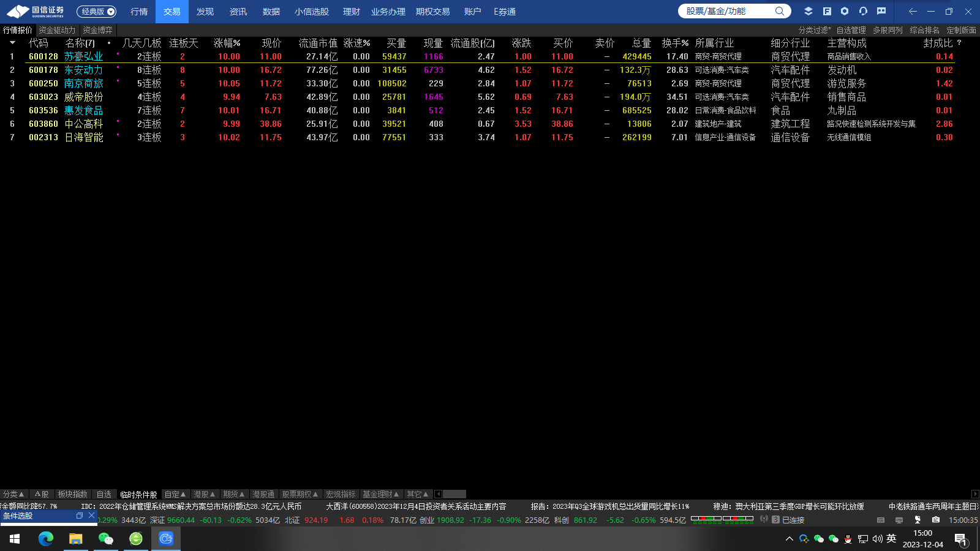The image size is (980, 551).
Task: Expand the column header dropdown arrow near 代码
Action: pos(12,43)
